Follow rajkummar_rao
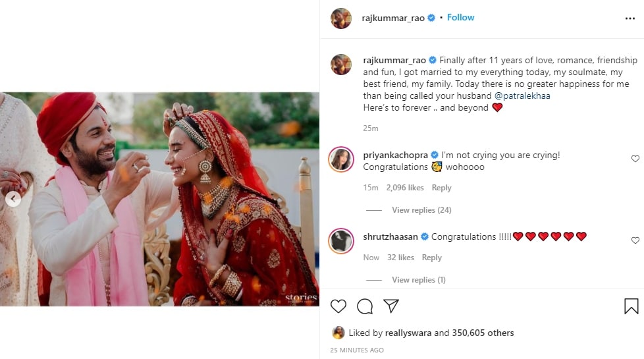The image size is (644, 359). 461,18
